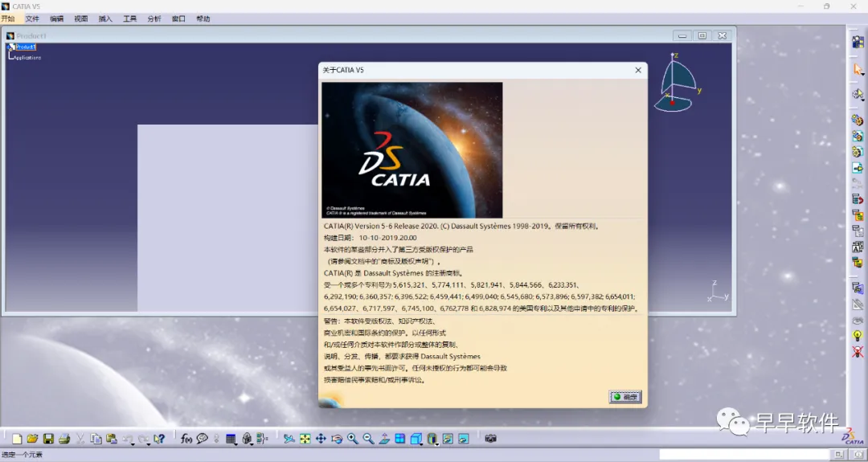Open a file using the folder icon

[33, 439]
